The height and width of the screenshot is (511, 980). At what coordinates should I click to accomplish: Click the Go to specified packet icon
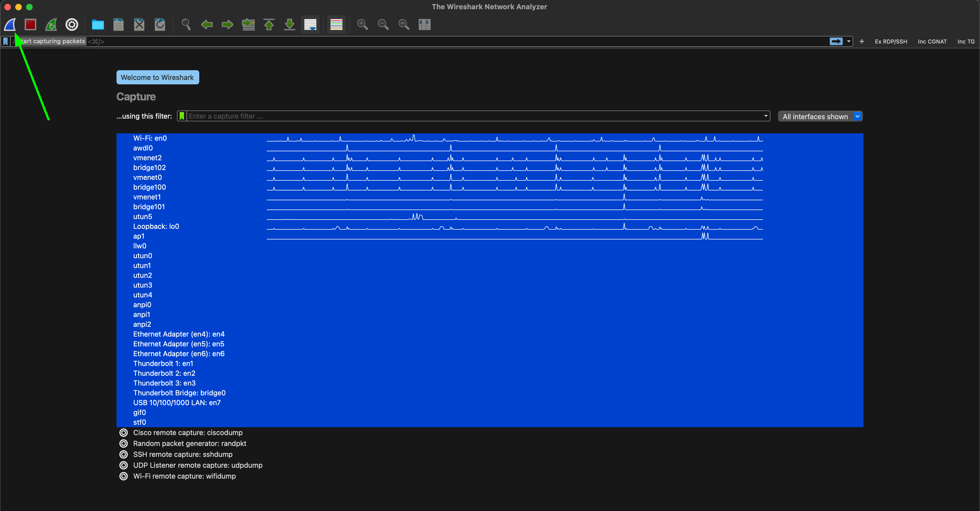pyautogui.click(x=249, y=25)
